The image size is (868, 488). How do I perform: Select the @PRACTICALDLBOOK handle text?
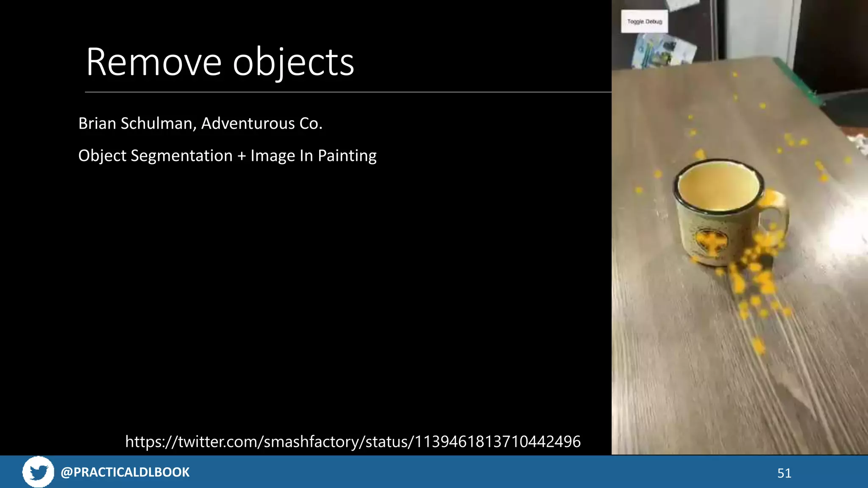tap(125, 472)
